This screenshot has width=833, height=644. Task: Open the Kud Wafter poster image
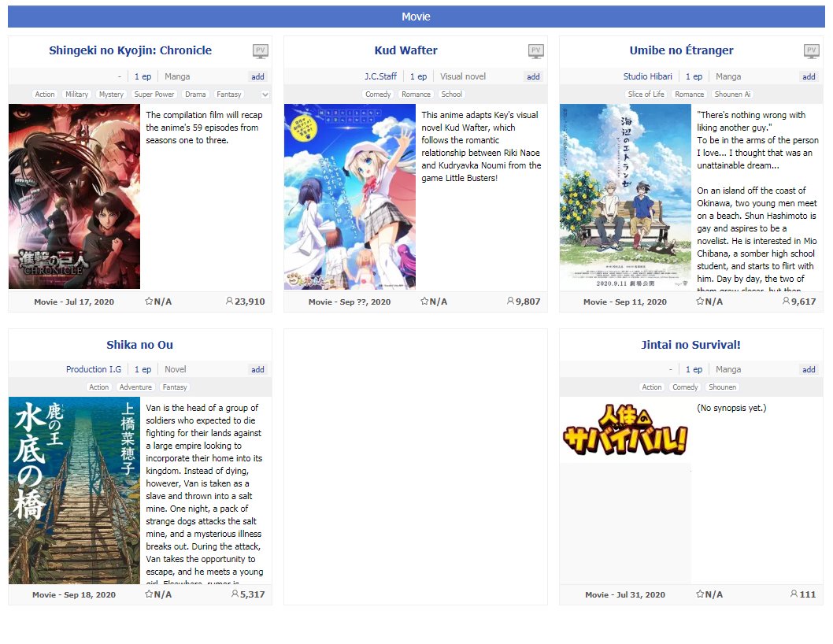point(350,197)
